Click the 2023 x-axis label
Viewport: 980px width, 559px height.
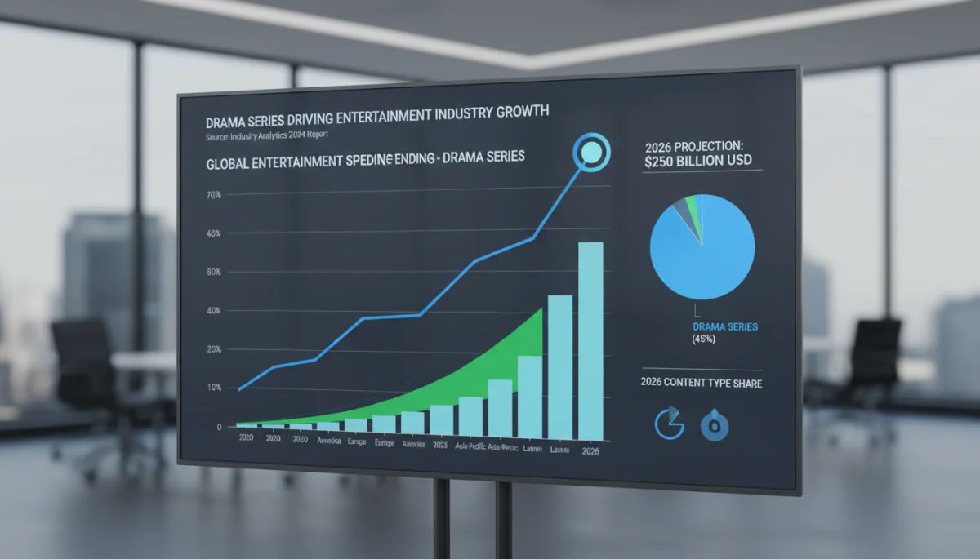[x=441, y=445]
